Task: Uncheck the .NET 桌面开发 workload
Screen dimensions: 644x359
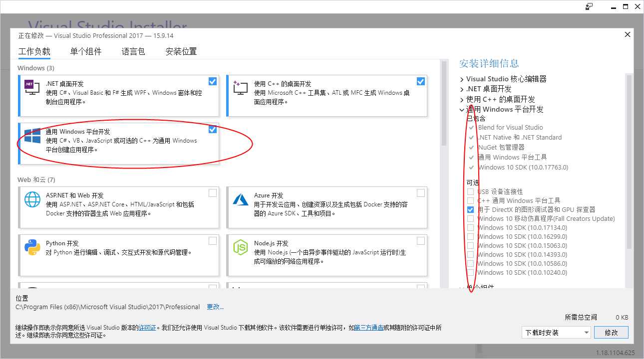Action: tap(213, 81)
